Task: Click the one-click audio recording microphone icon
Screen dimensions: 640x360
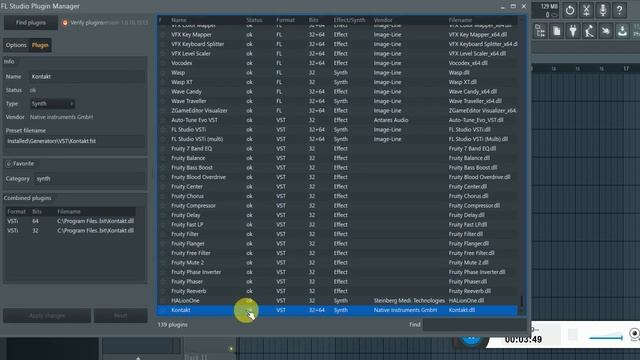Action: (602, 10)
